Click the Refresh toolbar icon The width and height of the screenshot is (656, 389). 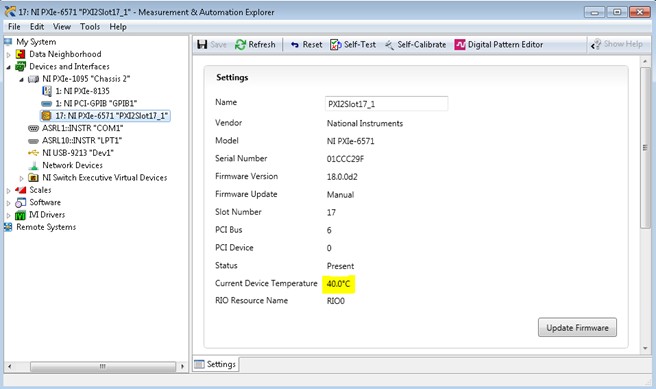point(241,44)
